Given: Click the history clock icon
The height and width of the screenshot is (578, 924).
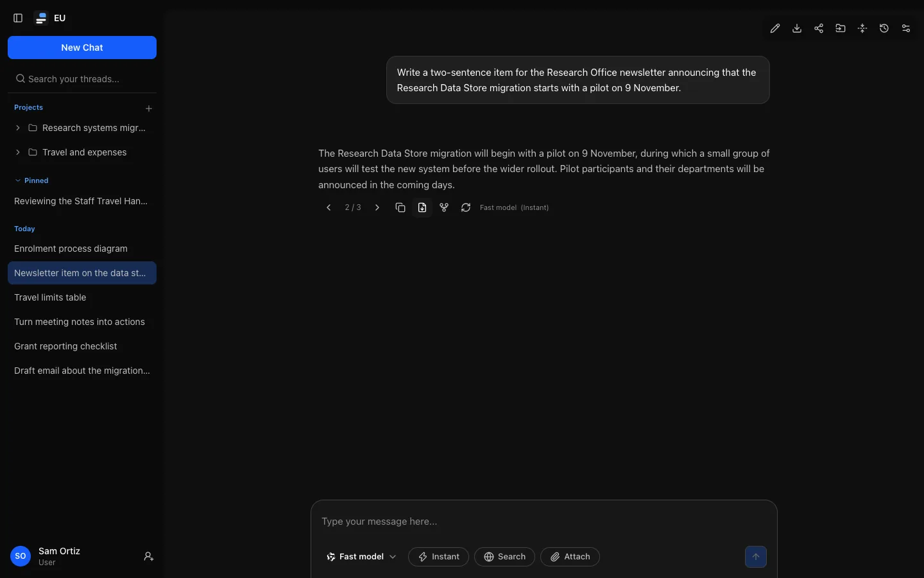Looking at the screenshot, I should coord(884,28).
